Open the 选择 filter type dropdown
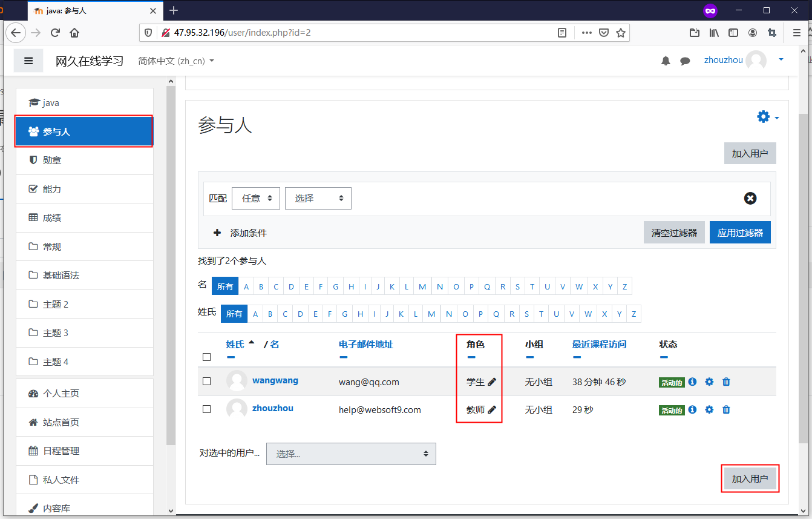Image resolution: width=812 pixels, height=519 pixels. [x=318, y=198]
